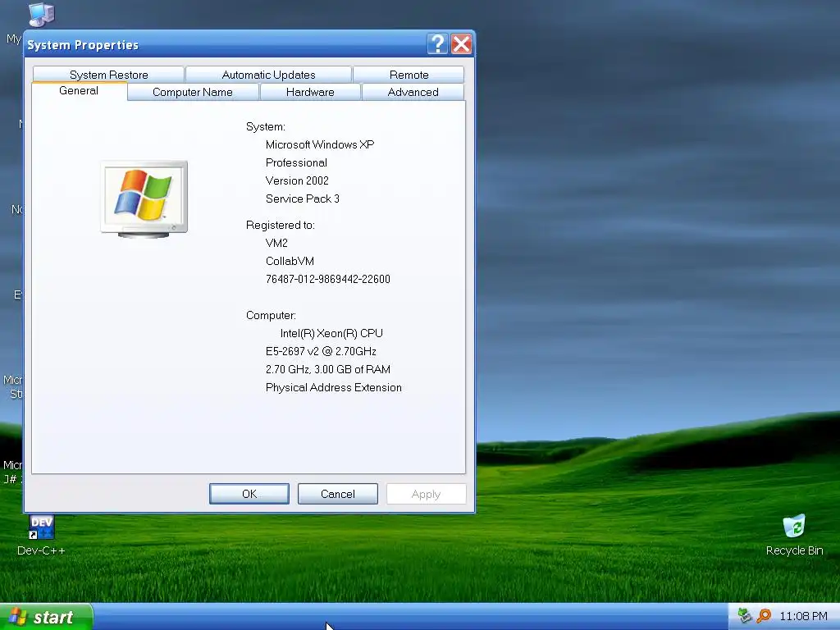Click the 'Physical Address Extension' text
840x630 pixels.
tap(334, 387)
